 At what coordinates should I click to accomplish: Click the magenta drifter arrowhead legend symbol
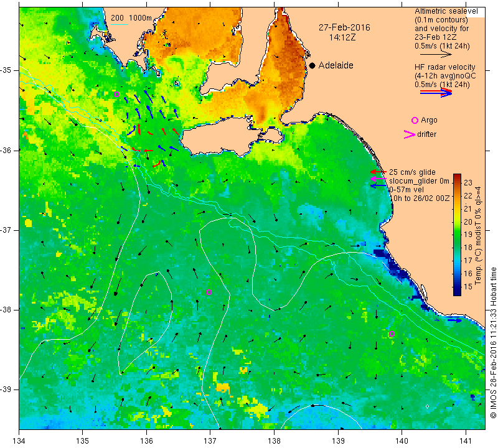pos(410,134)
